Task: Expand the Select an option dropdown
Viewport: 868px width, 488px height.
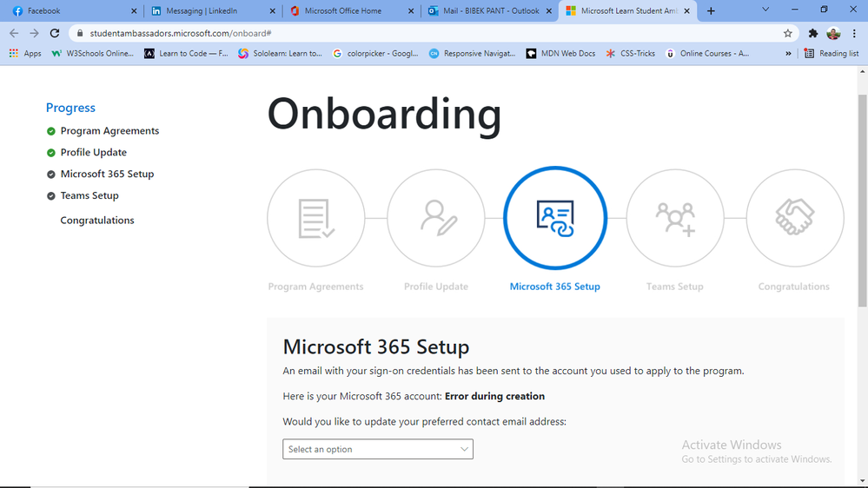Action: (378, 449)
